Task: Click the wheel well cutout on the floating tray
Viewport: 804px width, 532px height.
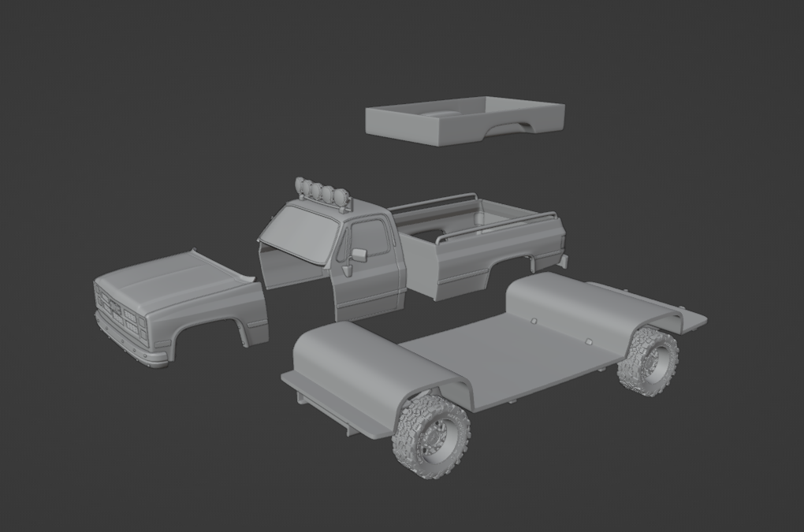Action: pyautogui.click(x=513, y=128)
